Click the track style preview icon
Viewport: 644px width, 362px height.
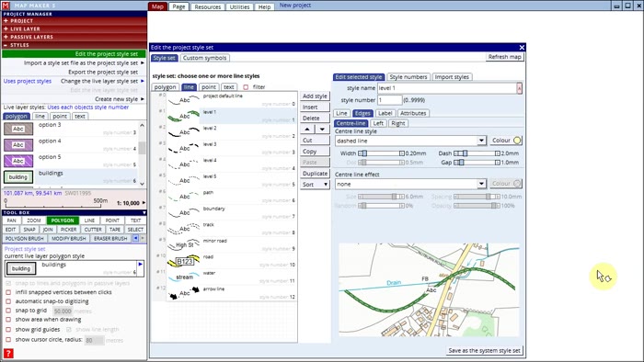click(x=184, y=229)
